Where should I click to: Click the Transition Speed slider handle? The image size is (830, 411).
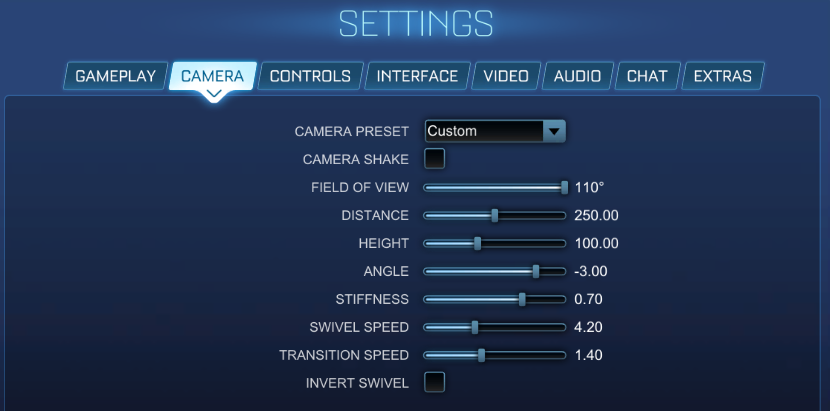(x=481, y=355)
